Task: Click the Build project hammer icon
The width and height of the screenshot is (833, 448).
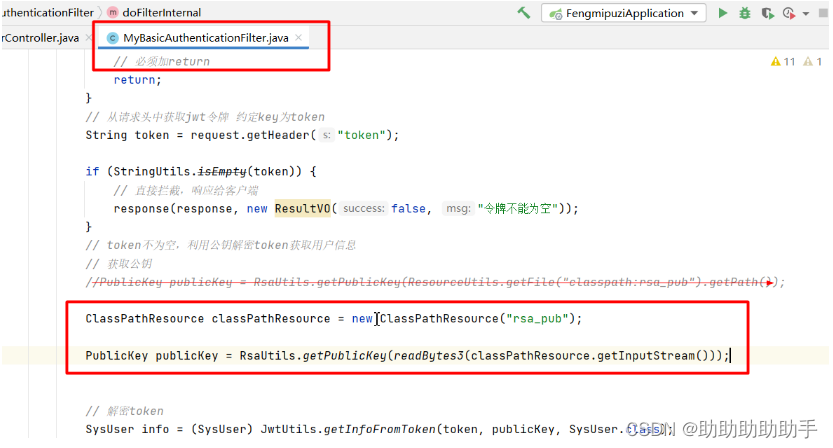Action: click(524, 13)
